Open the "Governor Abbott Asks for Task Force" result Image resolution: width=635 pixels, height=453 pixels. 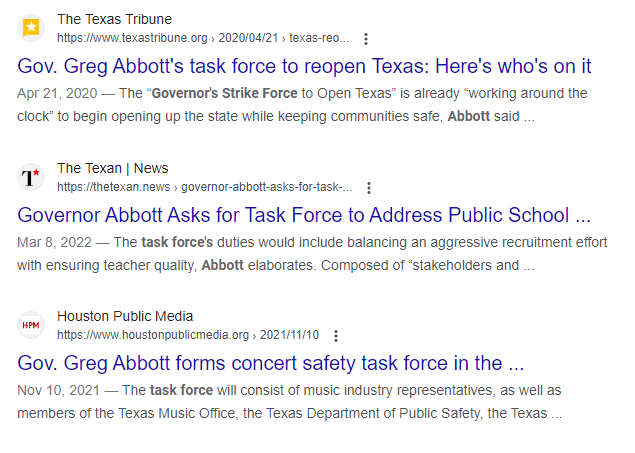pyautogui.click(x=305, y=215)
